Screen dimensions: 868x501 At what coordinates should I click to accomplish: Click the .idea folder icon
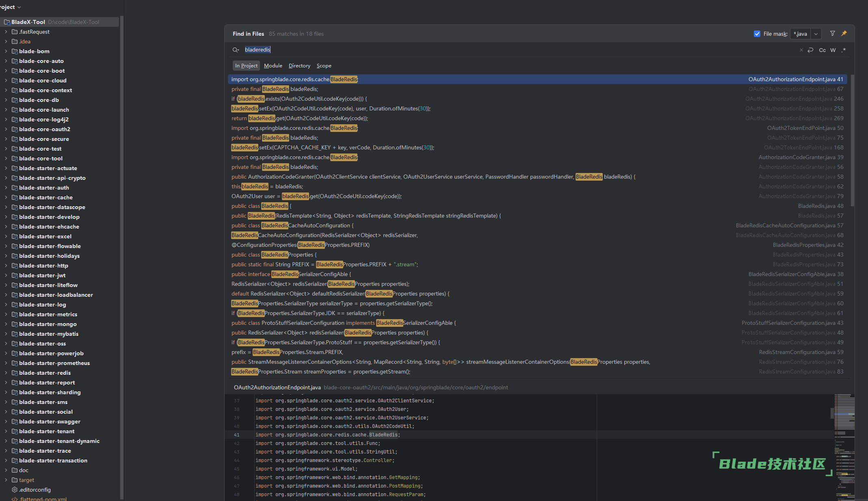[x=15, y=41]
